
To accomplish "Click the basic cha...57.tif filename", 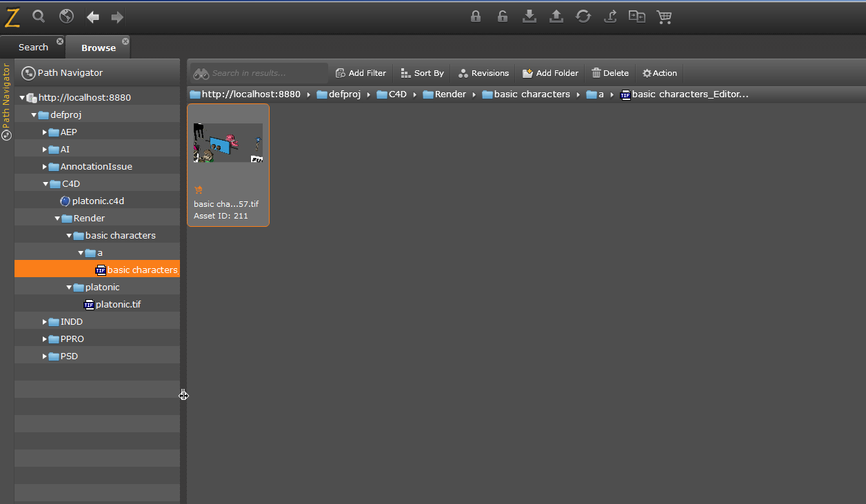I will coord(226,204).
